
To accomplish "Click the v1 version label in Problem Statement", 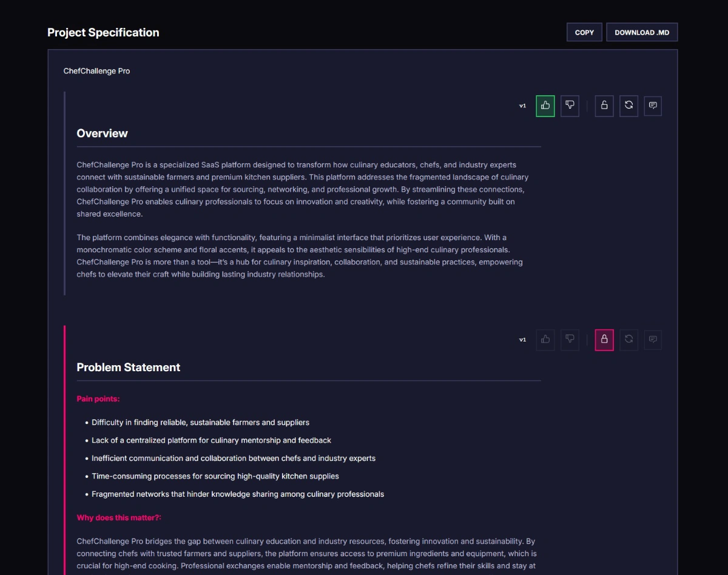I will 522,340.
